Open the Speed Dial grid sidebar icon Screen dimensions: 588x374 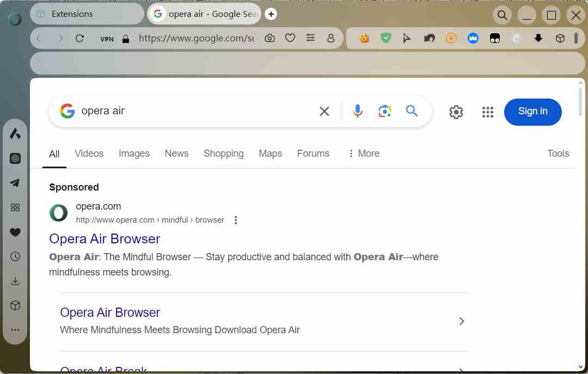coord(15,207)
